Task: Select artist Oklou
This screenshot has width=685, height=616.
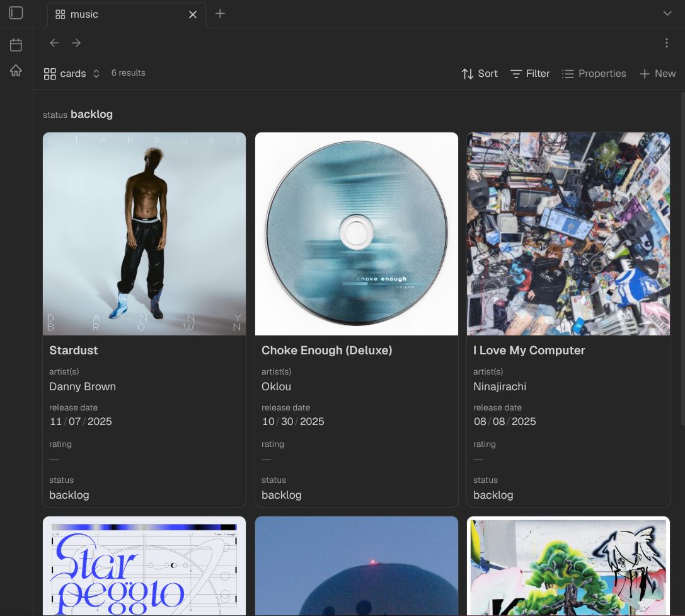Action: tap(276, 386)
